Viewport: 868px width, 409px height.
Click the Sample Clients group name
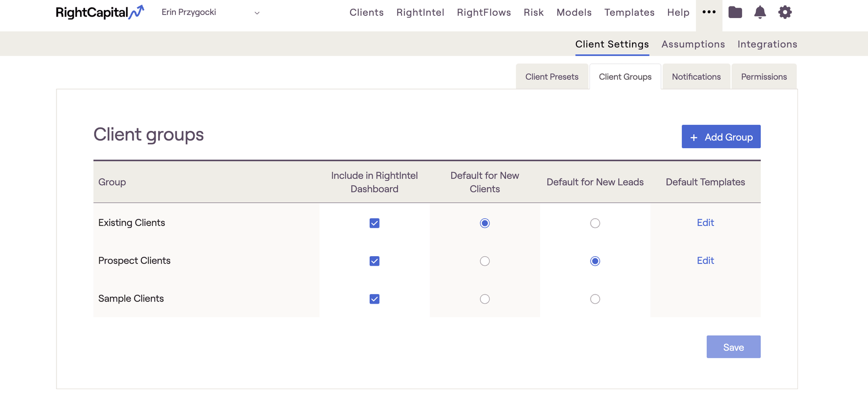131,299
